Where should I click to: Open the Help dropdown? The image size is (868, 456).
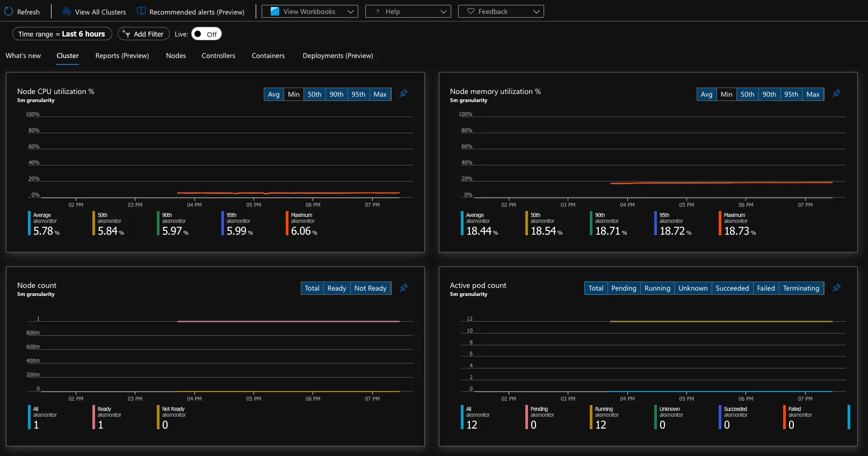[x=408, y=11]
